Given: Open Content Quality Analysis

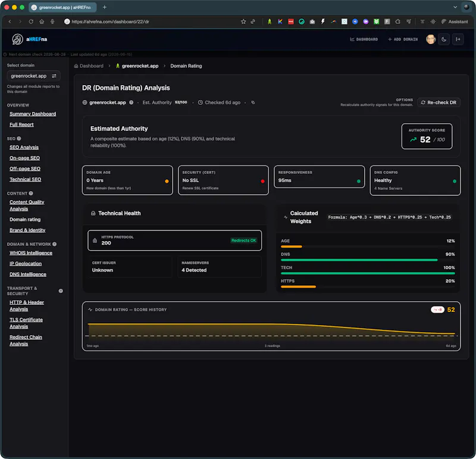Looking at the screenshot, I should 27,205.
